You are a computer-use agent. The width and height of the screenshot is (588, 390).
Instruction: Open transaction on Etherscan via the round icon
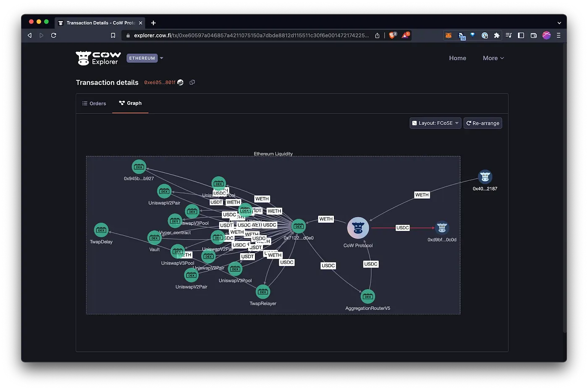coord(180,82)
